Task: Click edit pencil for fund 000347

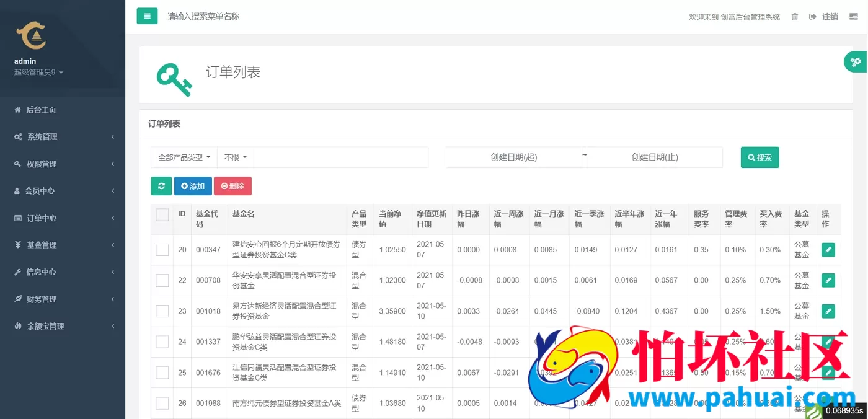Action: (x=828, y=250)
